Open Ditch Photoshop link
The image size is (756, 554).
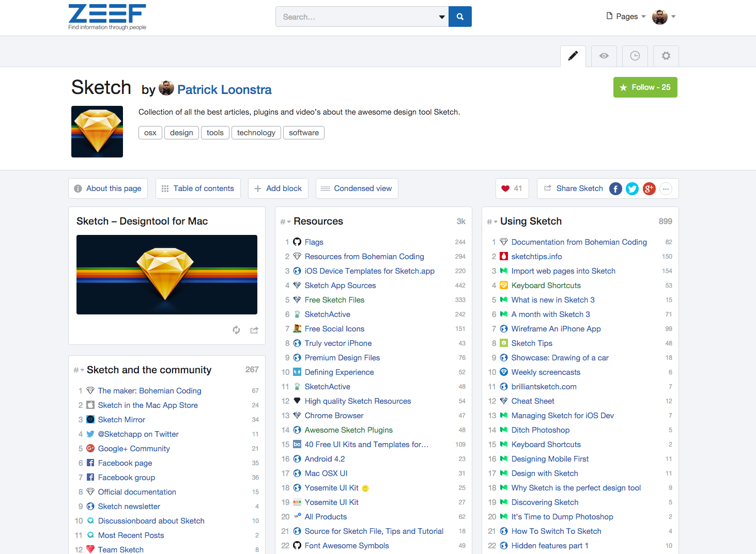(x=541, y=430)
